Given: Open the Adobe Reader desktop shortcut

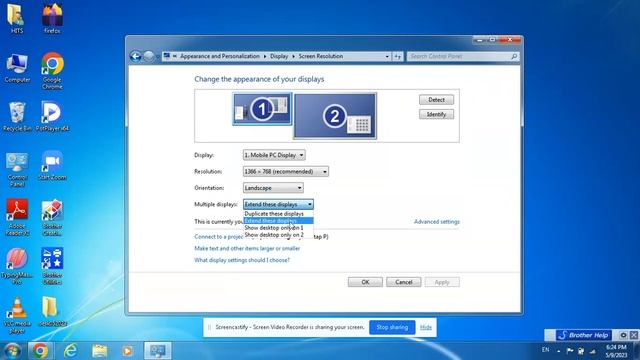Looking at the screenshot, I should (17, 218).
